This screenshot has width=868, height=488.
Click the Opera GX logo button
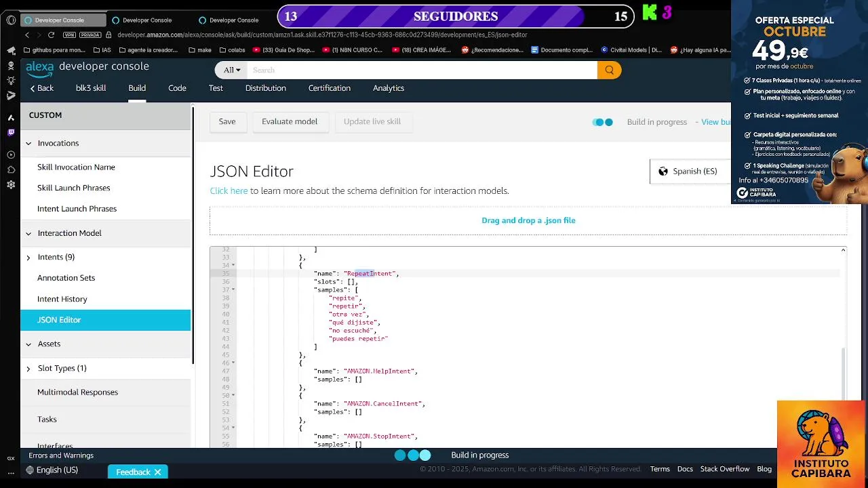(x=11, y=20)
